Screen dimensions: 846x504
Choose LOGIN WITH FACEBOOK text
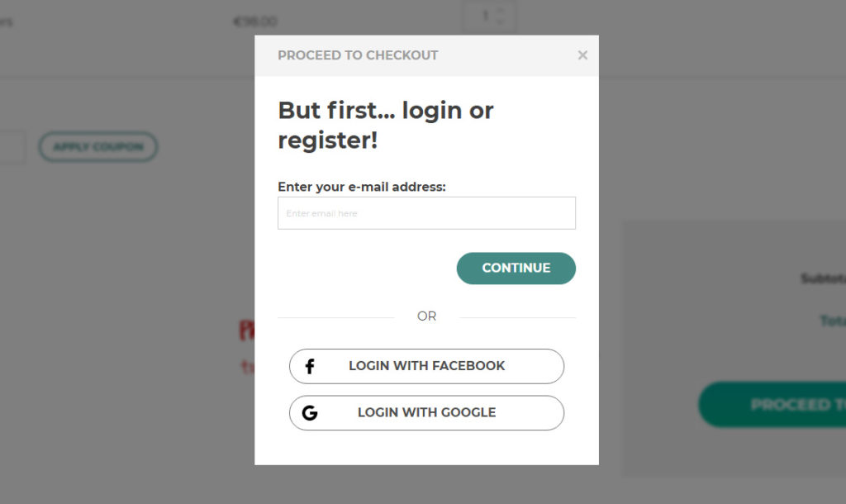[426, 366]
